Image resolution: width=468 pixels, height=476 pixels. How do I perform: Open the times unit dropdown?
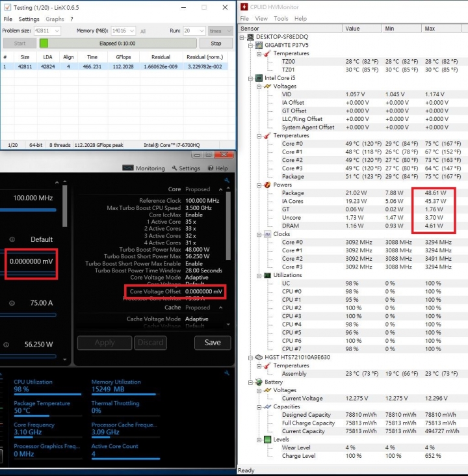tap(229, 31)
